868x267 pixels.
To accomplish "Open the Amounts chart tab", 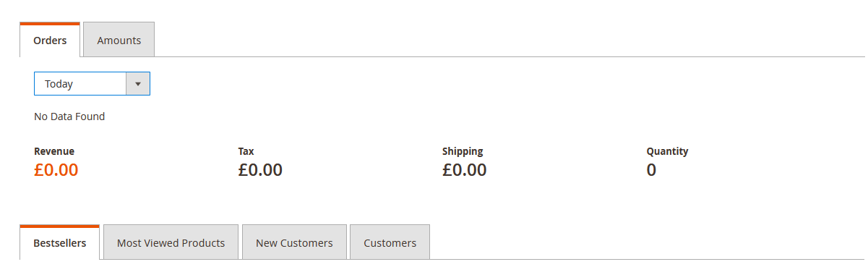I will point(119,40).
